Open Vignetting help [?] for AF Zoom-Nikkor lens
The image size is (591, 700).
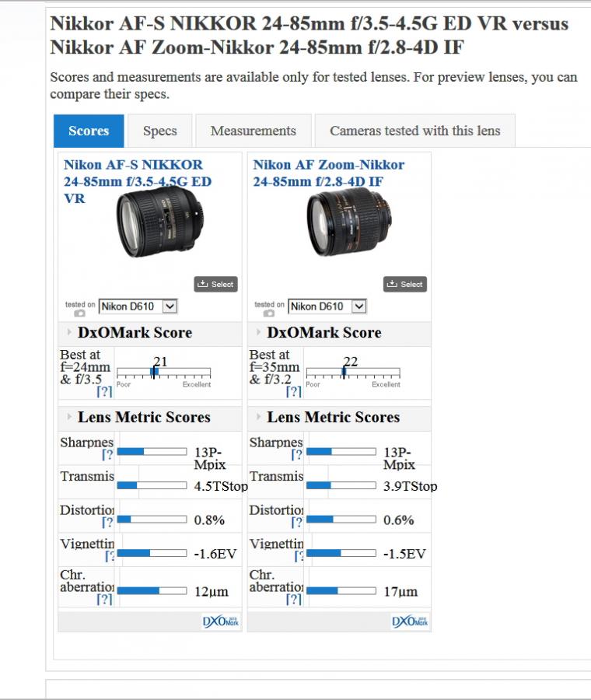[x=299, y=556]
